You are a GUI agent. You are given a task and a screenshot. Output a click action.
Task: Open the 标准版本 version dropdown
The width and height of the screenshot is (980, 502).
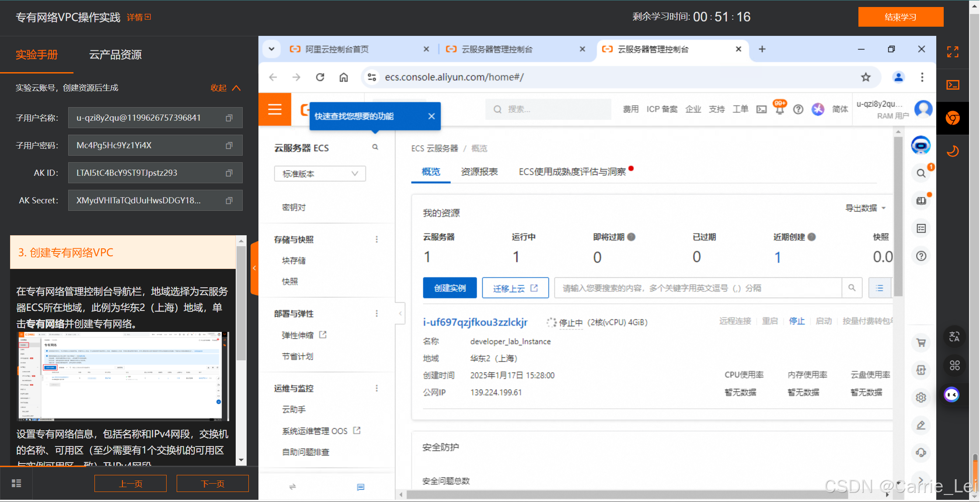(x=320, y=174)
